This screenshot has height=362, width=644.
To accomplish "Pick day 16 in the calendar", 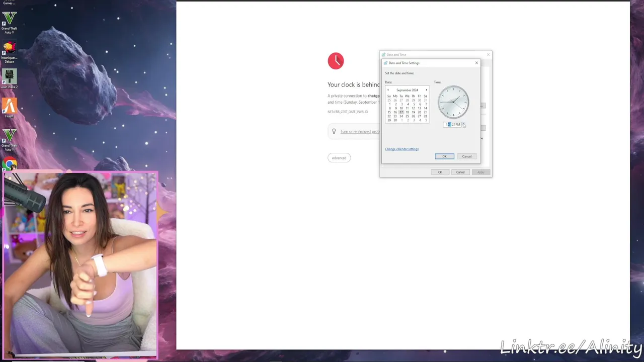I will pyautogui.click(x=395, y=112).
